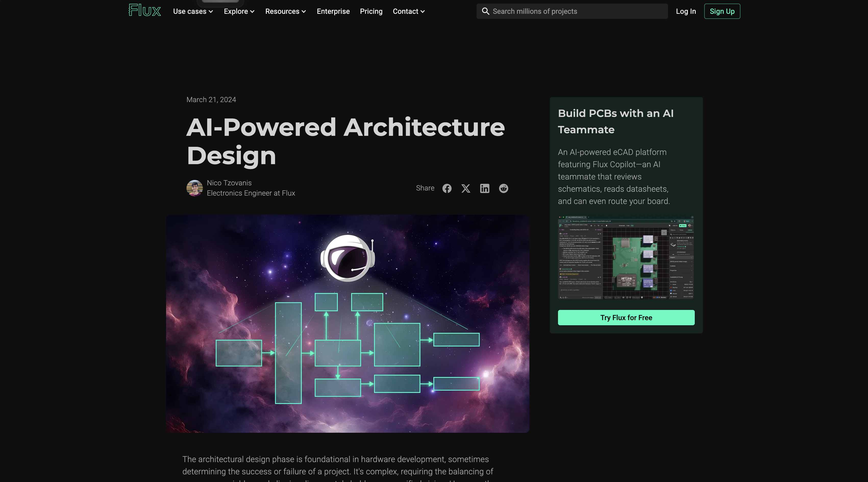
Task: Open the Pricing page
Action: click(x=371, y=11)
